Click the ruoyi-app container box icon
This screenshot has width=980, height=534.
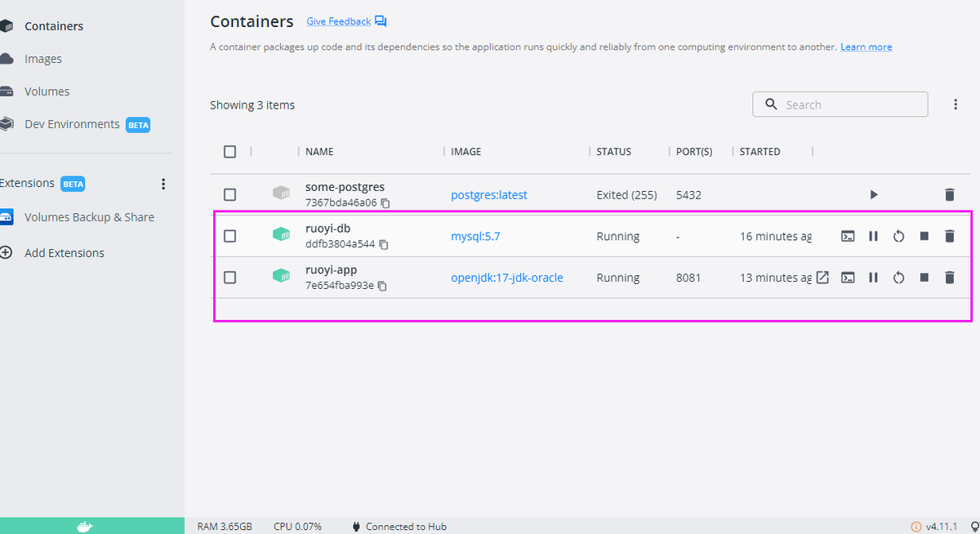tap(281, 277)
